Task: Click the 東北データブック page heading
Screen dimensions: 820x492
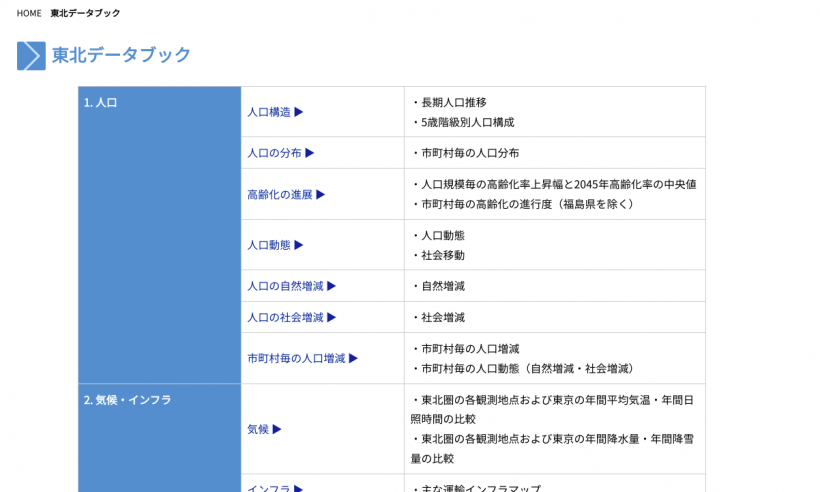Action: [121, 55]
